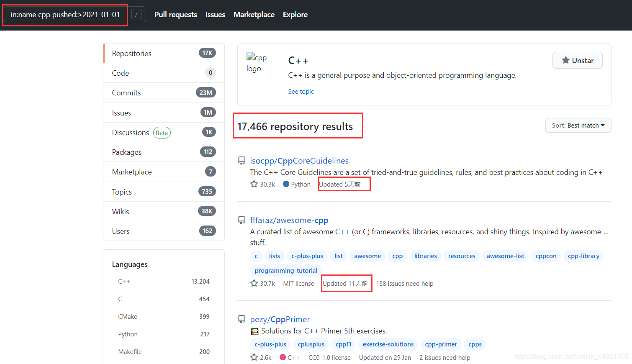Image resolution: width=632 pixels, height=364 pixels.
Task: Open Marketplace in the top navigation
Action: 254,15
